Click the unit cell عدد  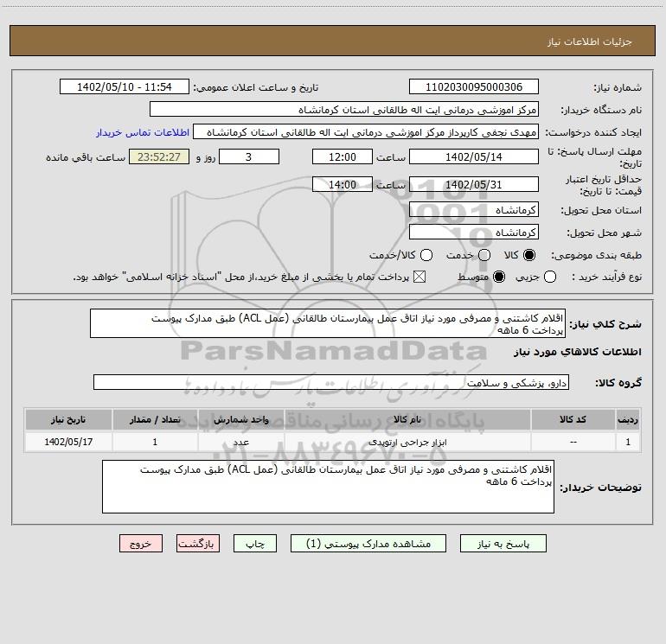coord(240,442)
